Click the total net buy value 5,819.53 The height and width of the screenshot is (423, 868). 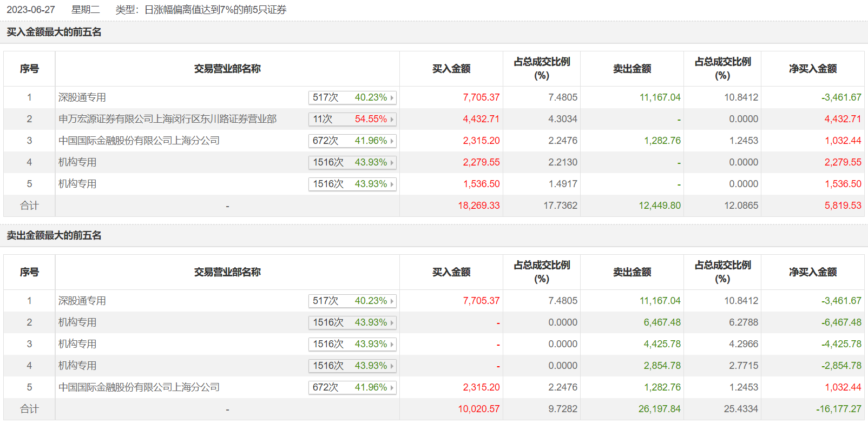(843, 206)
